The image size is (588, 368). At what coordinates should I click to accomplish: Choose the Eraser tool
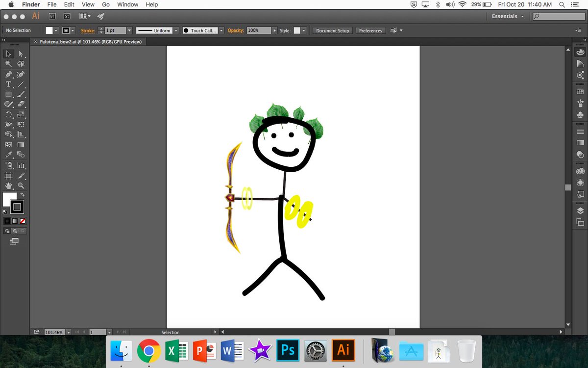(x=21, y=104)
